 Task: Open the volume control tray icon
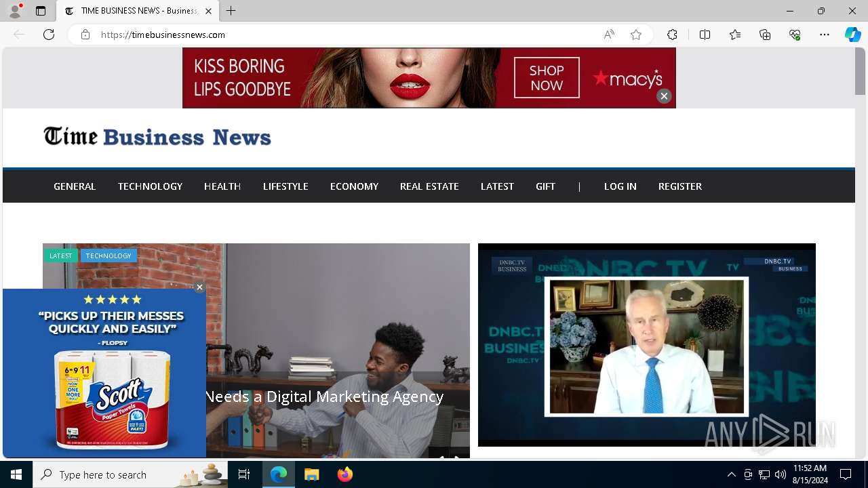click(x=781, y=474)
